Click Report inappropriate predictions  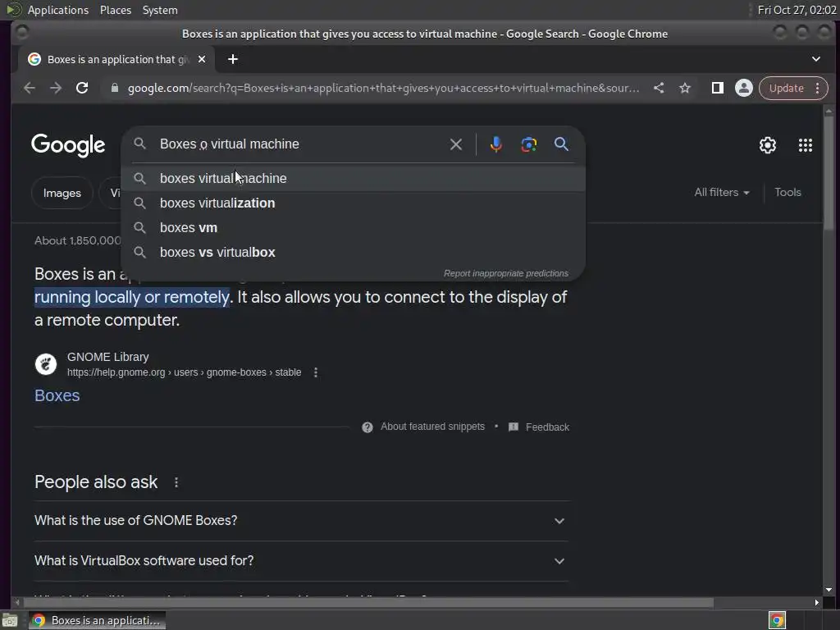point(505,273)
